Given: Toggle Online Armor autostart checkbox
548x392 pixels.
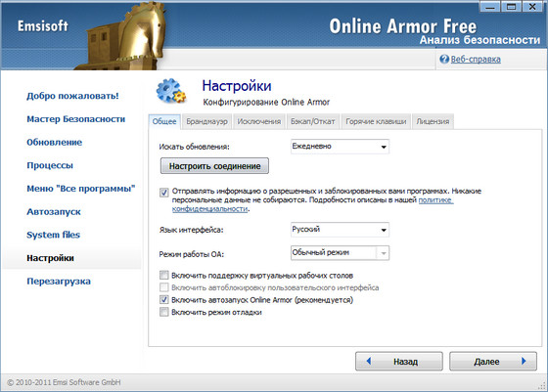Looking at the screenshot, I should pyautogui.click(x=164, y=299).
